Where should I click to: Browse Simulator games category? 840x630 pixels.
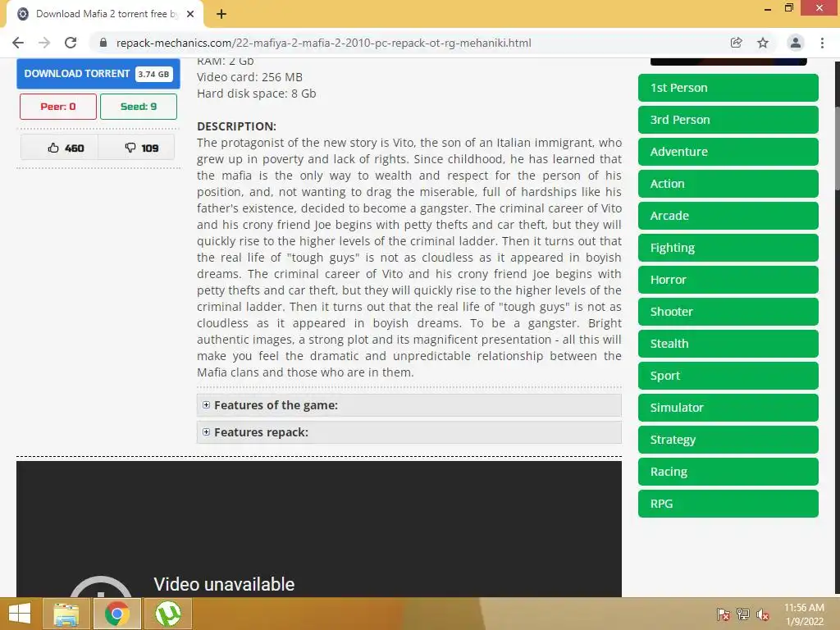point(728,408)
